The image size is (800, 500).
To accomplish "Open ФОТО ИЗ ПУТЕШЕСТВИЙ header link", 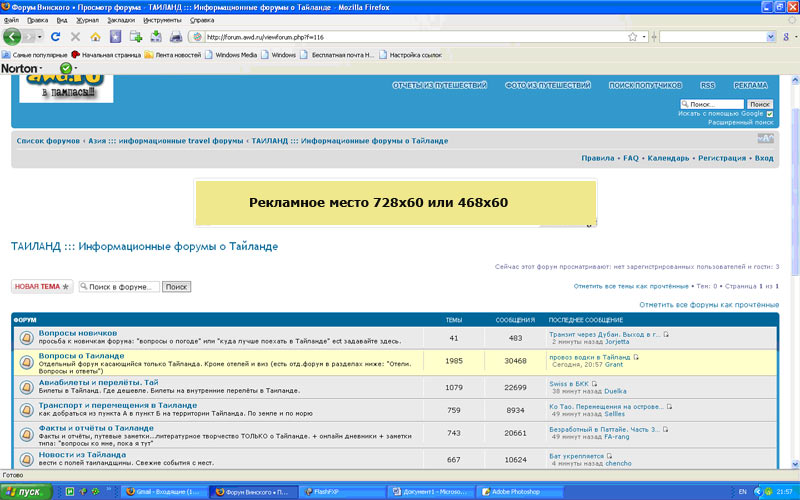I will (x=548, y=85).
